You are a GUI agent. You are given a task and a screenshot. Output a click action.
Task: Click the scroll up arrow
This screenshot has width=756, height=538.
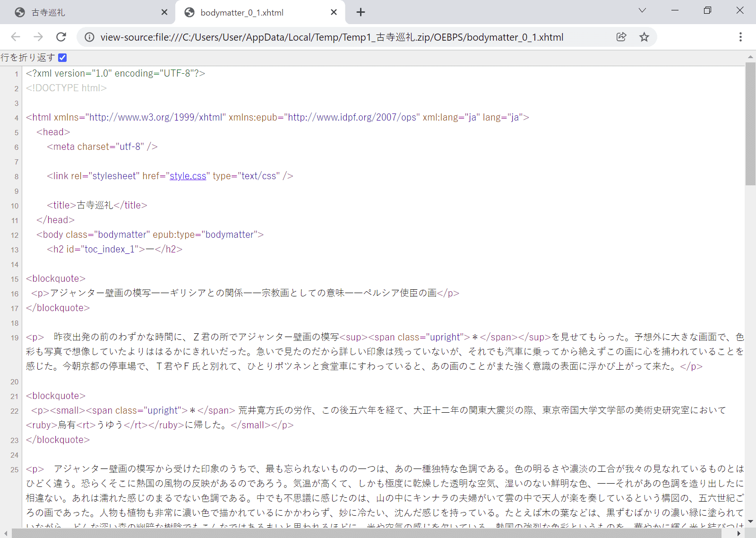coord(750,57)
